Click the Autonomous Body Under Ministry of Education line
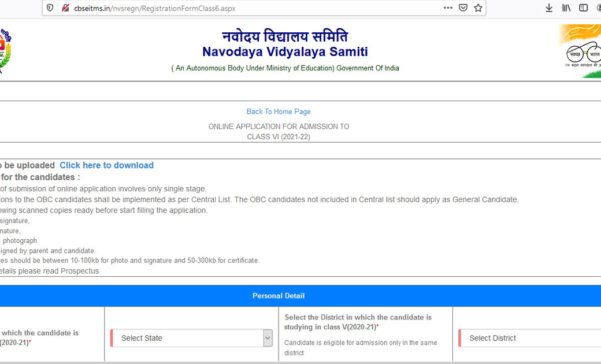The image size is (601, 364). (285, 68)
